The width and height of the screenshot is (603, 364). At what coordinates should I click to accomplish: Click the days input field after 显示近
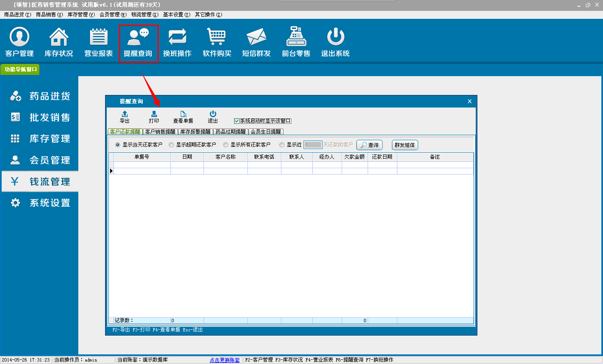[312, 145]
